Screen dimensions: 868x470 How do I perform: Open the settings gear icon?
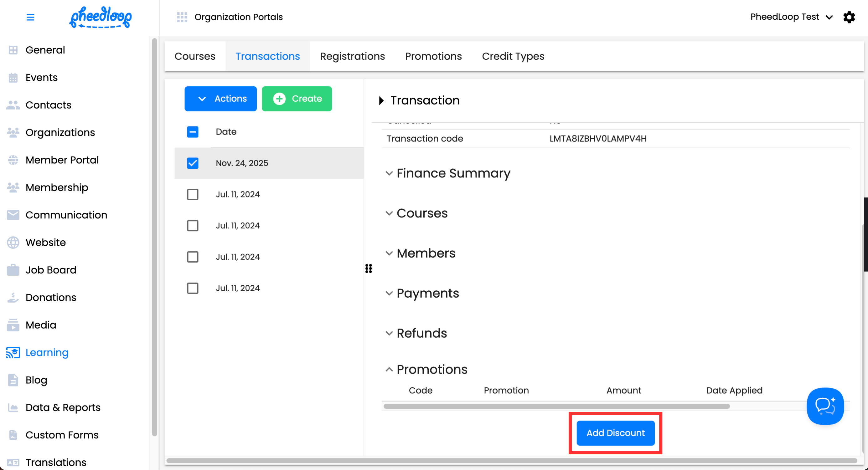pyautogui.click(x=849, y=17)
